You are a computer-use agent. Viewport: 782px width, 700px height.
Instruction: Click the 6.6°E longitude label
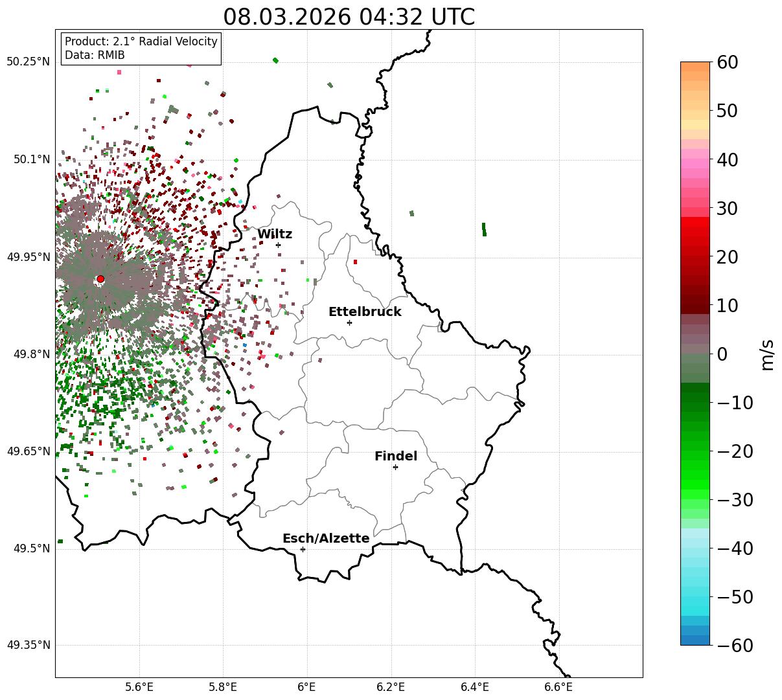click(558, 687)
